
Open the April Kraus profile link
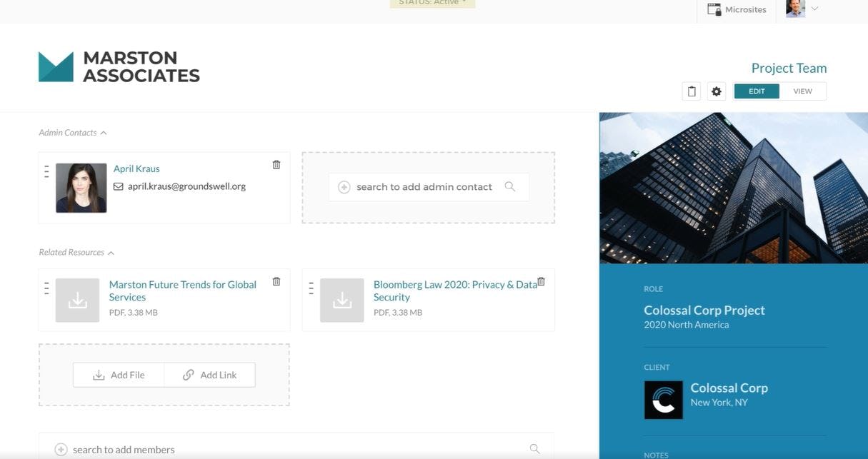(136, 168)
